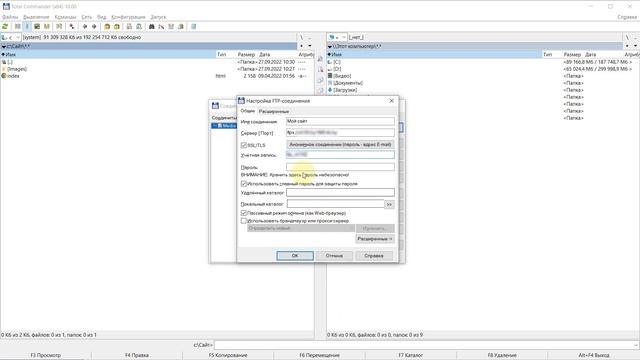Click the Видео folder icon in right panel
The height and width of the screenshot is (360, 640).
click(x=330, y=76)
